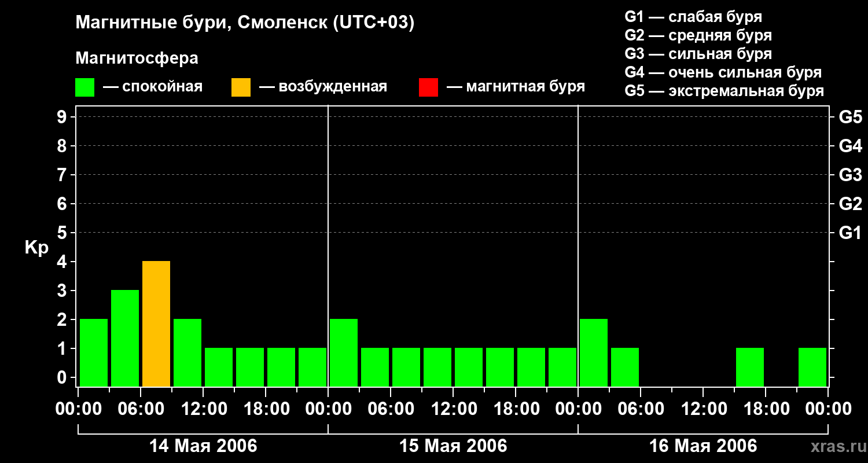The width and height of the screenshot is (868, 463).
Task: Click the '12:00' time label under 16 May
Action: coord(703,409)
